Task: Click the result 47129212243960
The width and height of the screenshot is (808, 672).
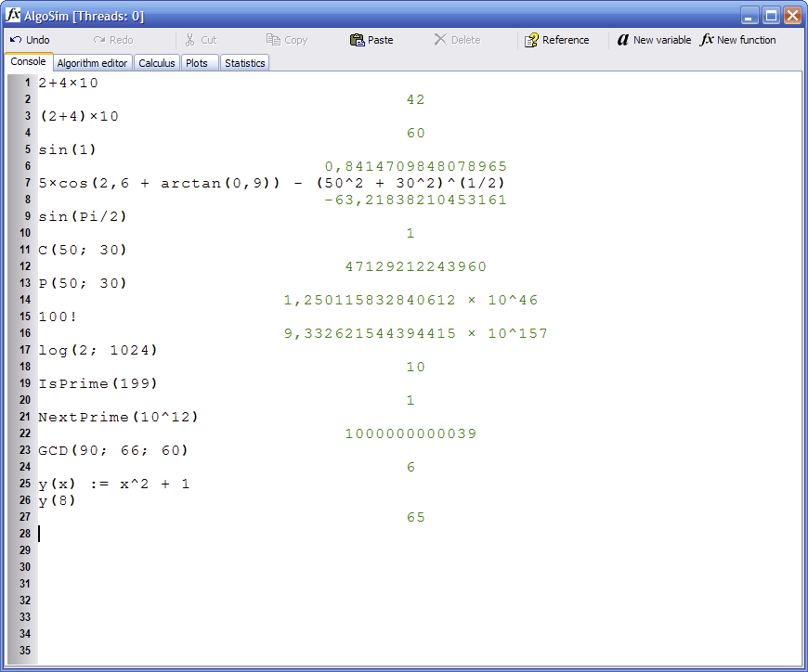Action: click(x=415, y=267)
